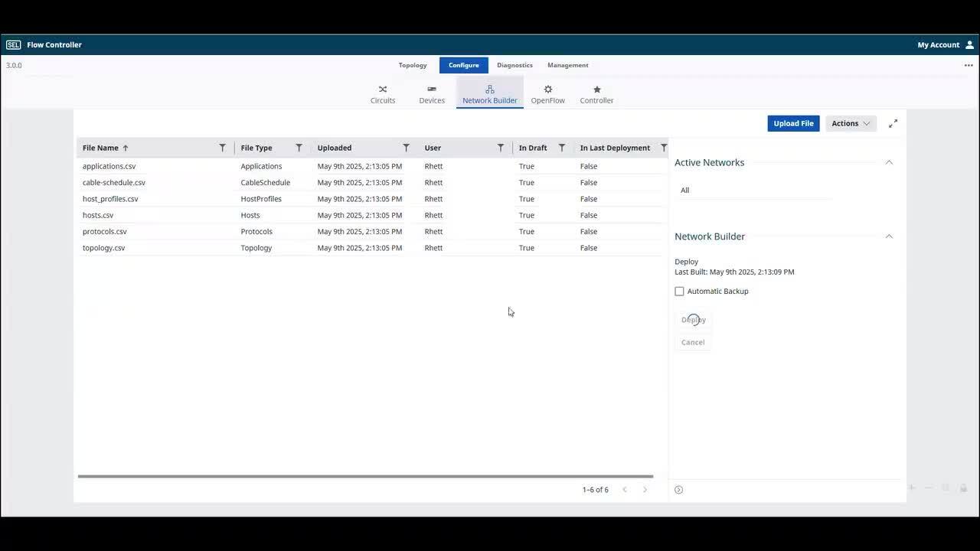The image size is (980, 551).
Task: Open the Actions dropdown
Action: 851,123
